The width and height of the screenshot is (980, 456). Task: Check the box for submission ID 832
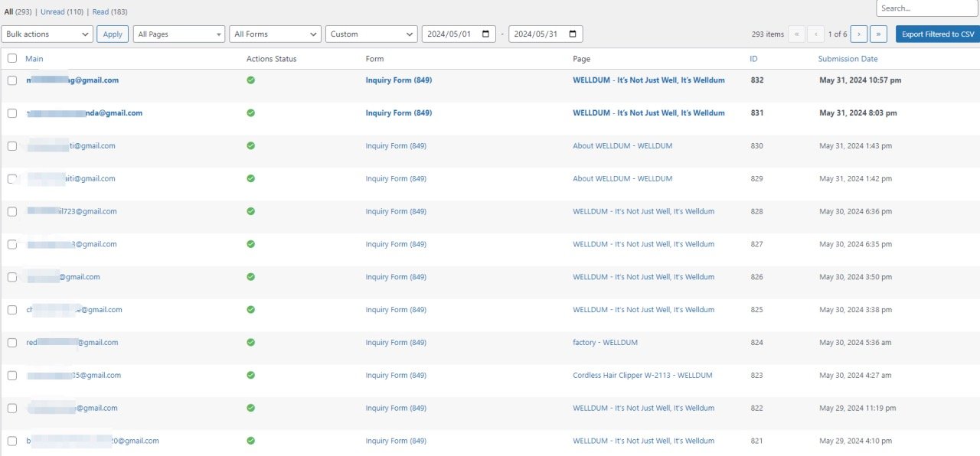(12, 80)
